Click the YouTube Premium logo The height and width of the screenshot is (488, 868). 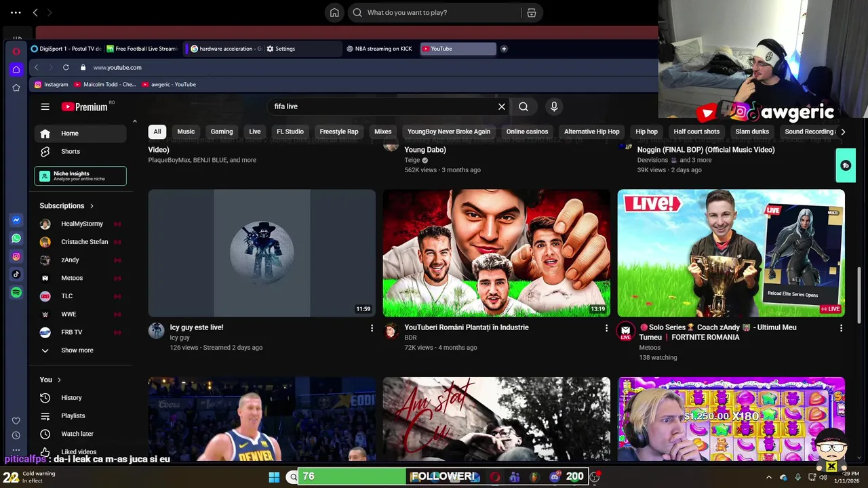coord(85,106)
